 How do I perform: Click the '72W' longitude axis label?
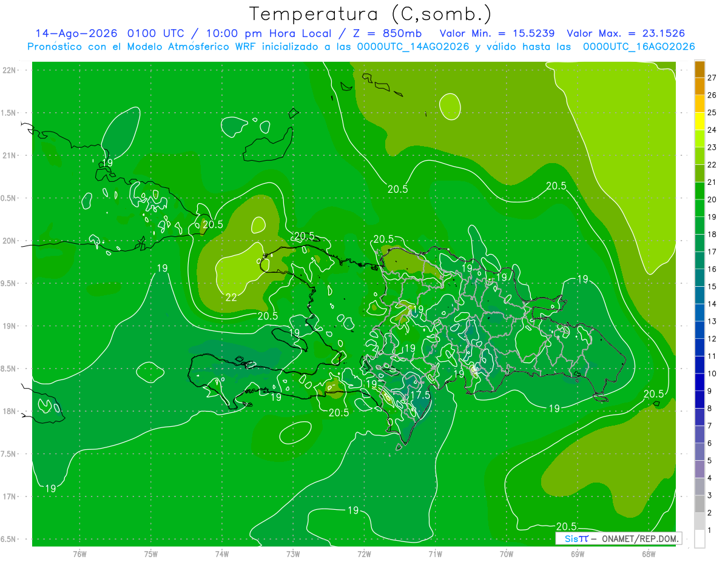(364, 554)
